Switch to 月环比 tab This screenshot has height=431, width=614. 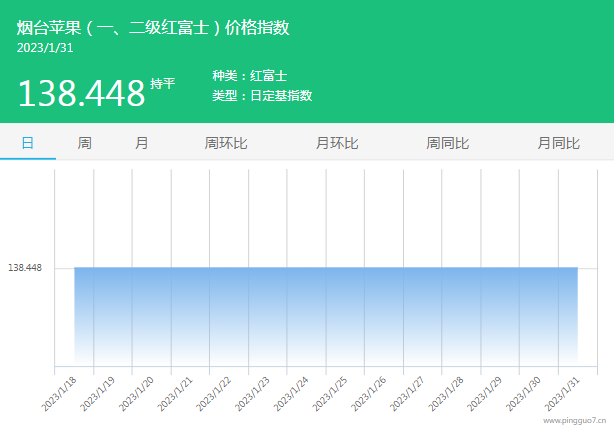click(x=337, y=143)
